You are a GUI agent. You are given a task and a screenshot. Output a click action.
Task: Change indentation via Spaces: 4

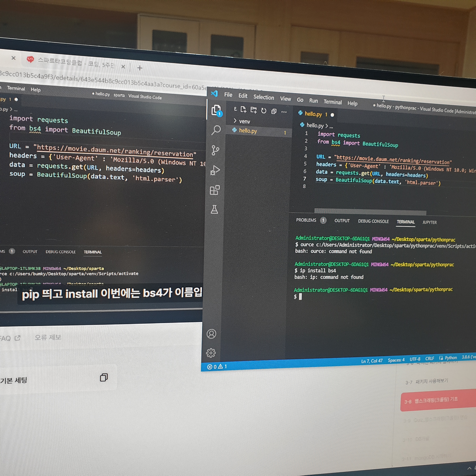(396, 360)
